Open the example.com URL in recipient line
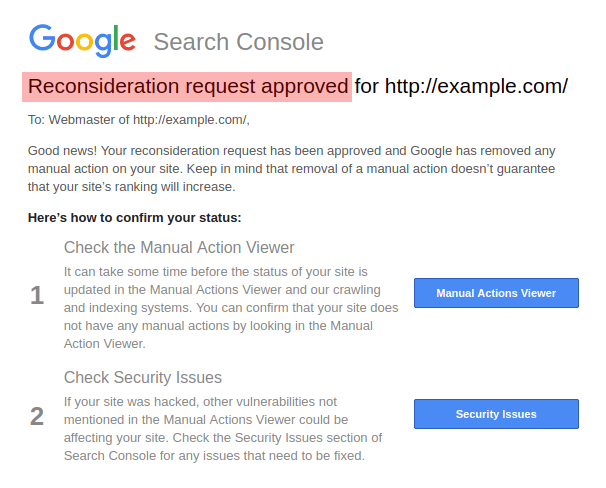The height and width of the screenshot is (488, 606). tap(190, 120)
